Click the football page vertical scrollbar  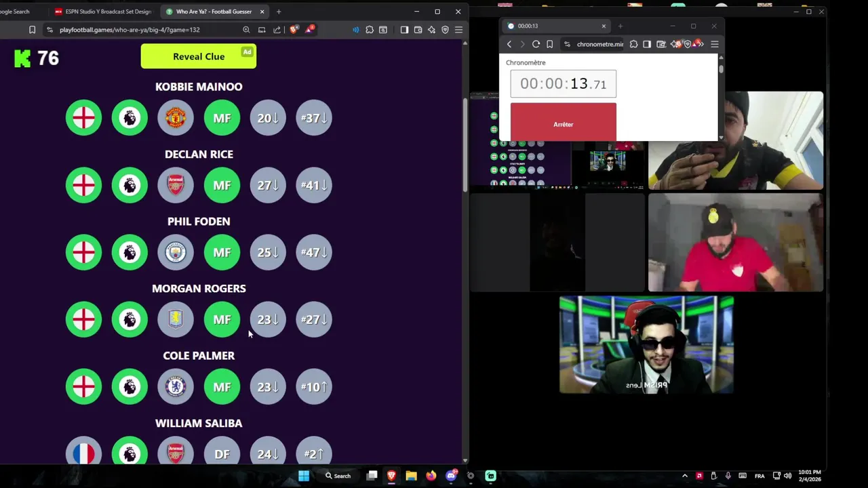coord(465,145)
